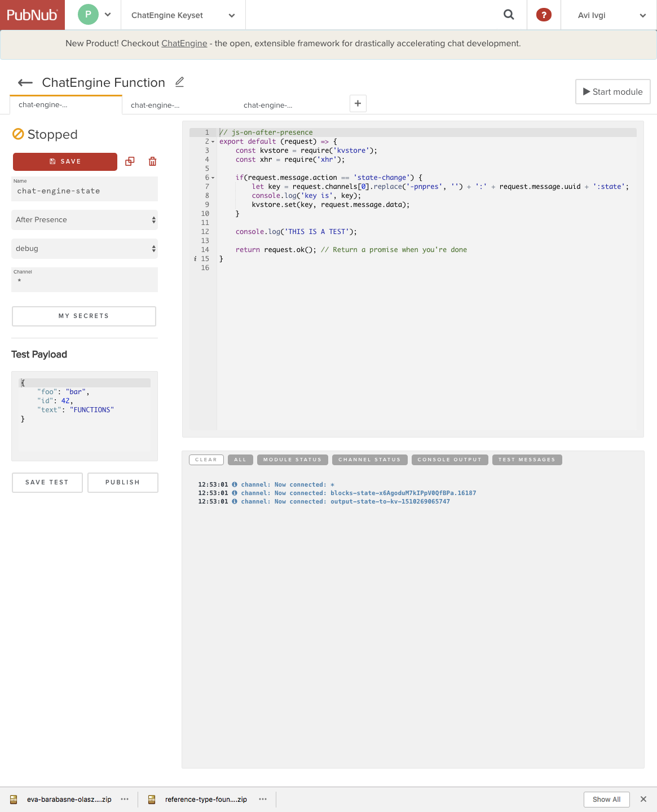This screenshot has width=657, height=812.
Task: Switch to the second chat-engine tab
Action: click(155, 105)
